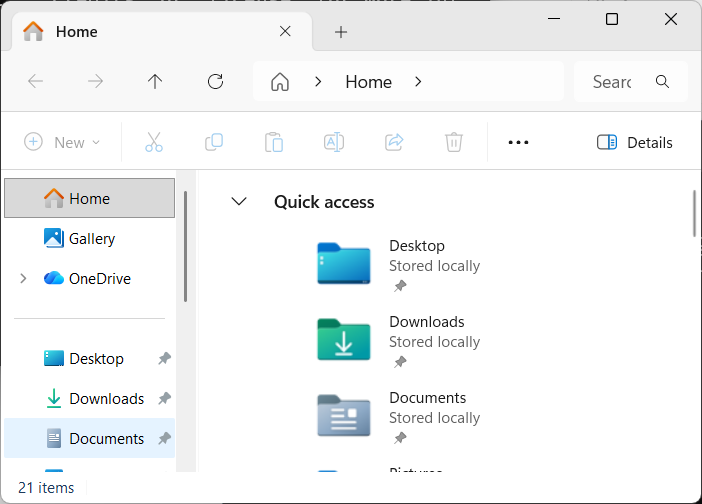Toggle the Details pane button
Viewport: 702px width, 504px height.
click(635, 142)
